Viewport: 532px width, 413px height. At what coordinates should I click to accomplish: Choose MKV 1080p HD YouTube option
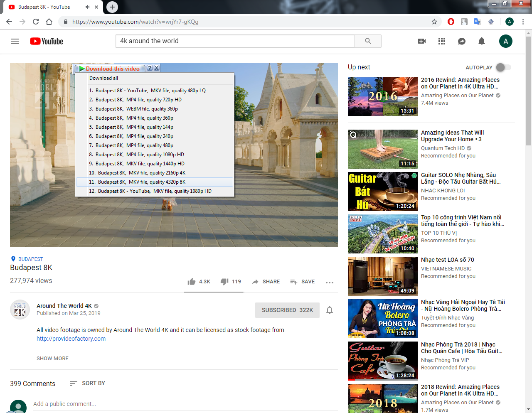155,191
